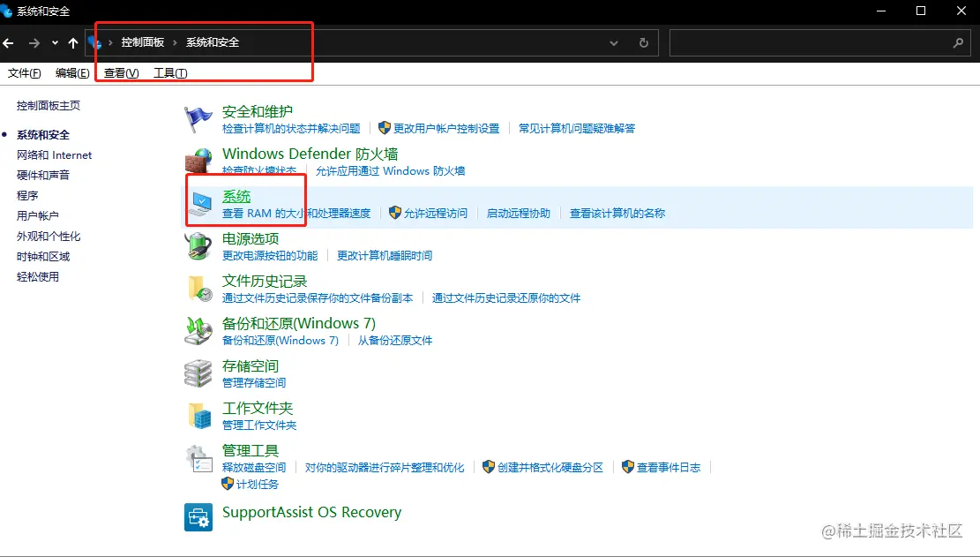Go to 控制面板主页 in sidebar
This screenshot has height=557, width=980.
(x=49, y=106)
